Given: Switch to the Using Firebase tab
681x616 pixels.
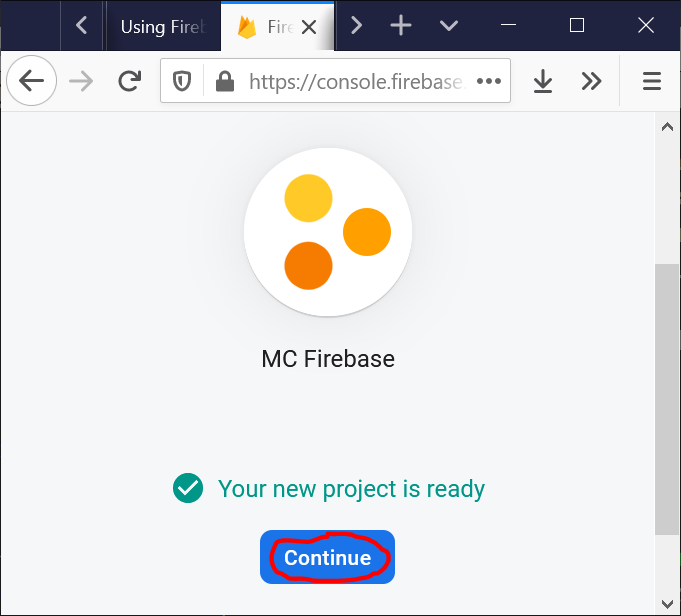Looking at the screenshot, I should 162,27.
